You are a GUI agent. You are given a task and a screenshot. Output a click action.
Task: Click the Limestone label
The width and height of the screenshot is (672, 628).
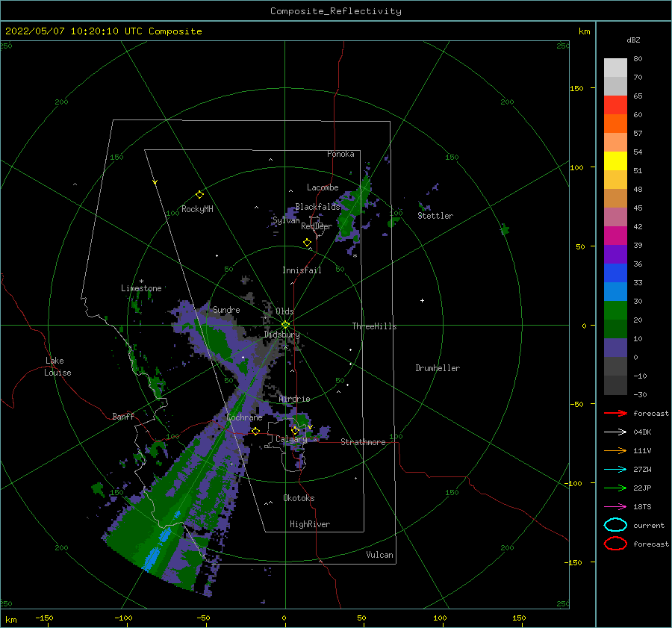click(141, 288)
